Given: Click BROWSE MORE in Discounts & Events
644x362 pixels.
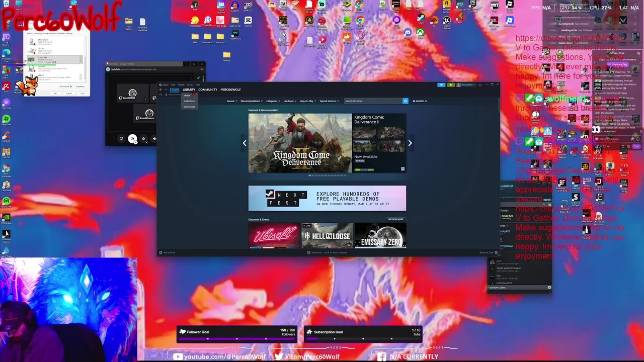Looking at the screenshot, I should pyautogui.click(x=395, y=219).
